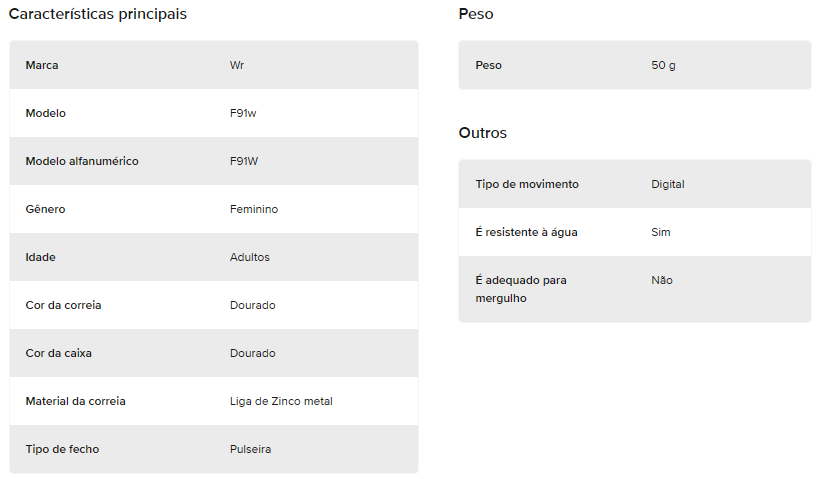
Task: Select the 'Marca' row label
Action: pyautogui.click(x=42, y=65)
